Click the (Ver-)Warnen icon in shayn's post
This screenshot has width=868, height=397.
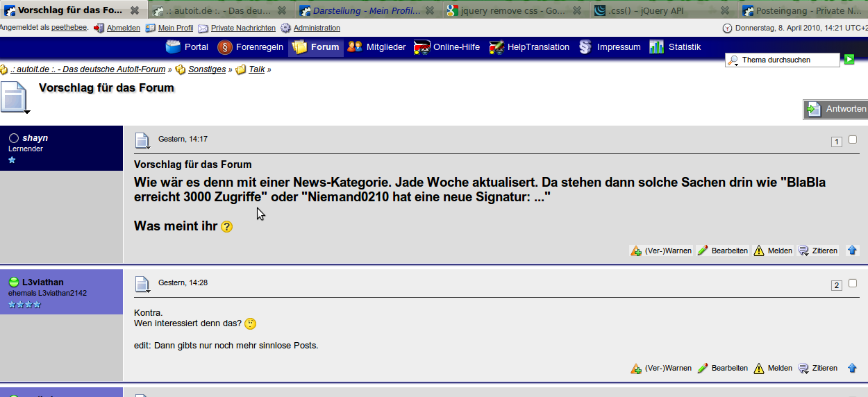coord(635,251)
